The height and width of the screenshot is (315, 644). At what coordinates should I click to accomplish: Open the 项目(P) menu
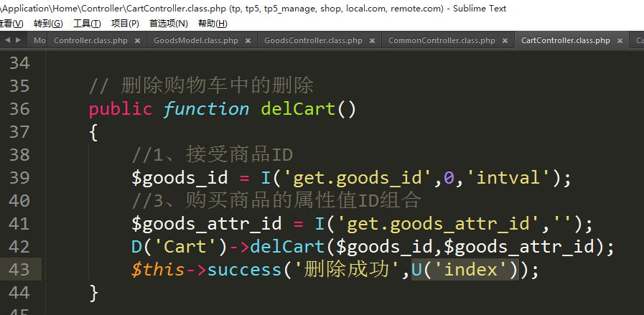[x=125, y=24]
